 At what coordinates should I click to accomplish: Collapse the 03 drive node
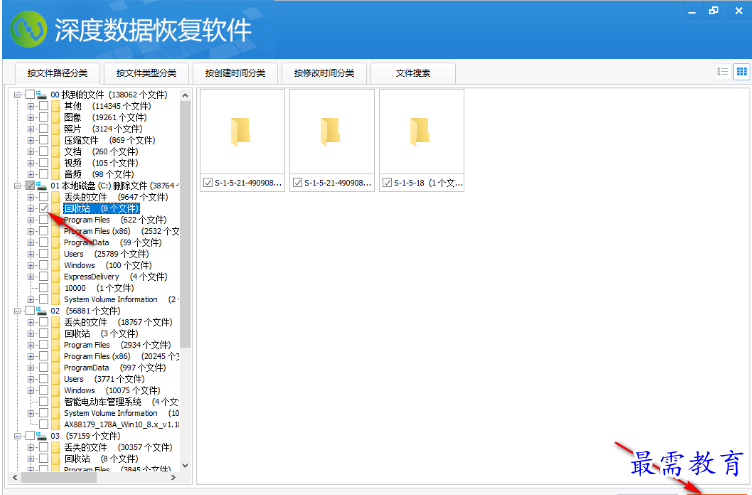(x=17, y=436)
